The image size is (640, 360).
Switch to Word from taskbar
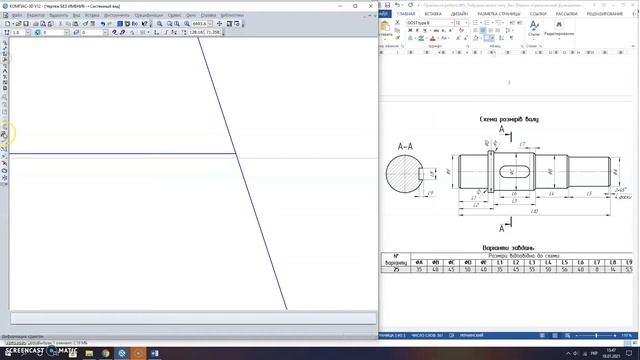tap(155, 353)
